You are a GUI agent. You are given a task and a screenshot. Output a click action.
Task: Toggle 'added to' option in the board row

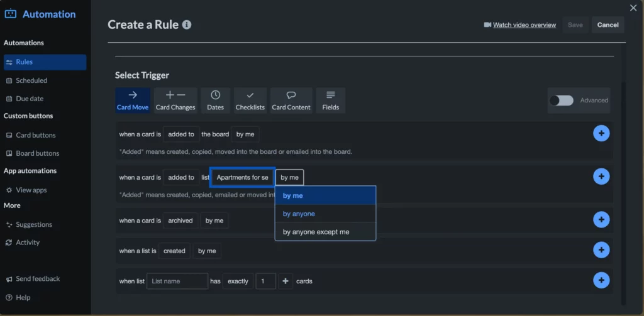pyautogui.click(x=181, y=134)
